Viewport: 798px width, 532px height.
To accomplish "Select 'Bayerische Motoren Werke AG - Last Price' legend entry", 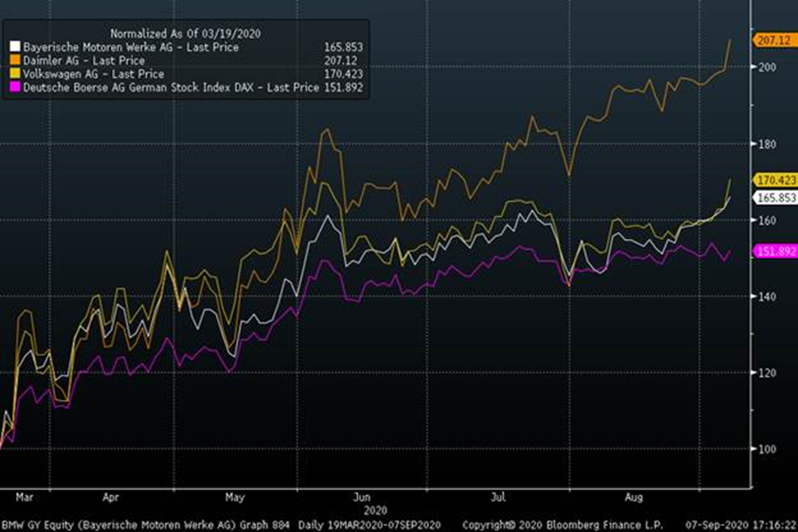I will click(x=130, y=47).
